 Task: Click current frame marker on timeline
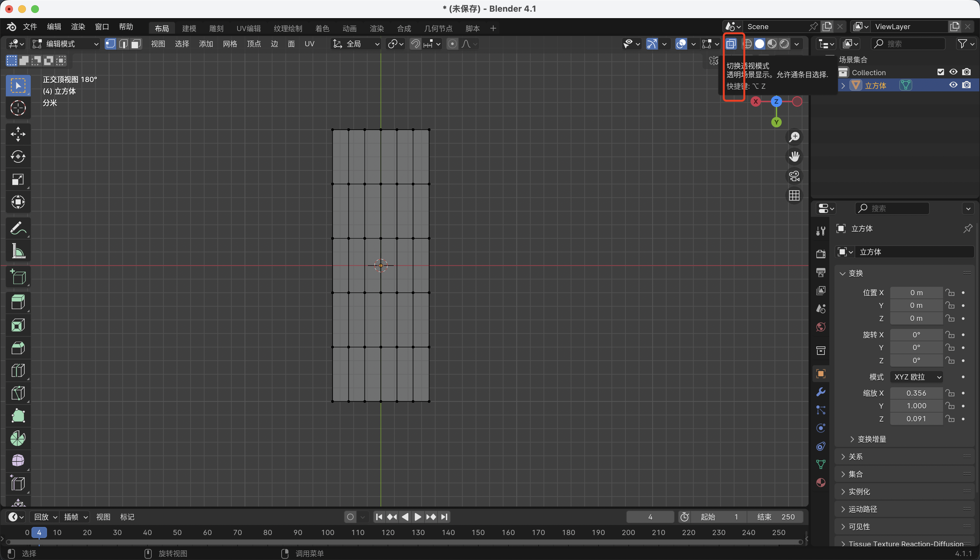[x=39, y=532]
